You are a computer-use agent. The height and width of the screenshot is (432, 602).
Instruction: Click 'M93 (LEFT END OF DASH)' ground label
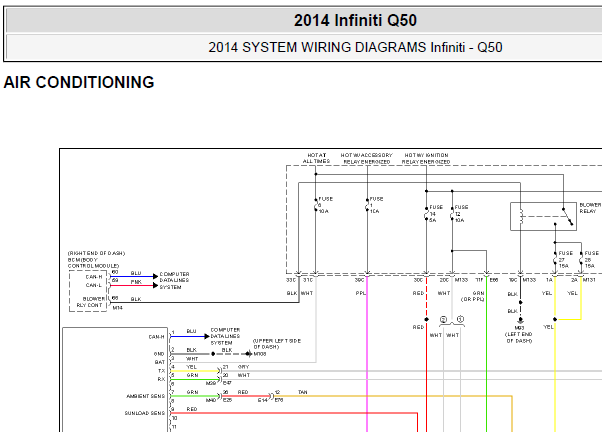pyautogui.click(x=519, y=334)
